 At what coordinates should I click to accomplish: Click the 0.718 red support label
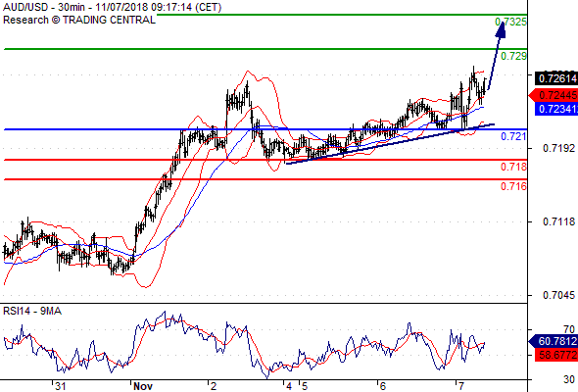(513, 167)
